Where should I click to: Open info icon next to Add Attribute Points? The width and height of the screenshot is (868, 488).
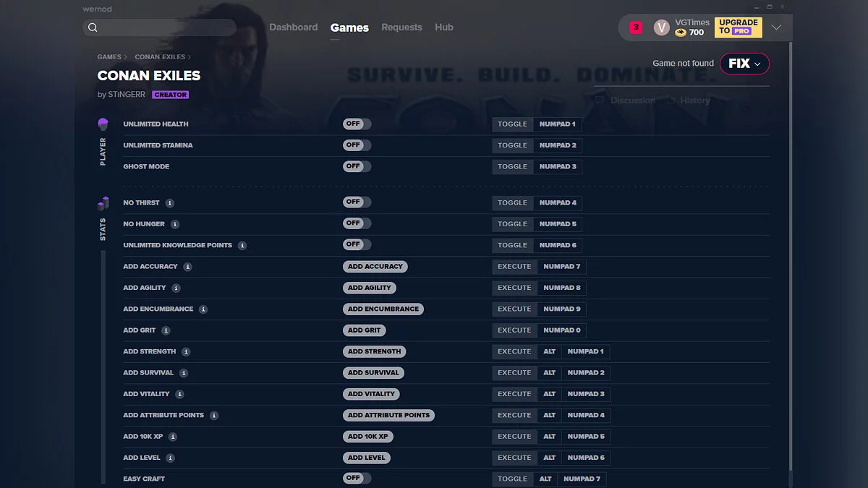pos(214,416)
